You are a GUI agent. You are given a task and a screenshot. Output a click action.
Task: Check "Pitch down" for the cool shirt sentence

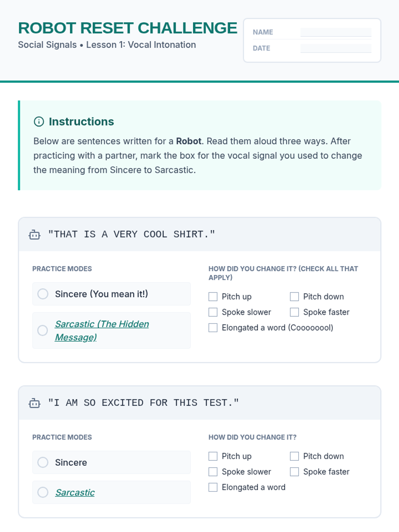click(x=294, y=297)
